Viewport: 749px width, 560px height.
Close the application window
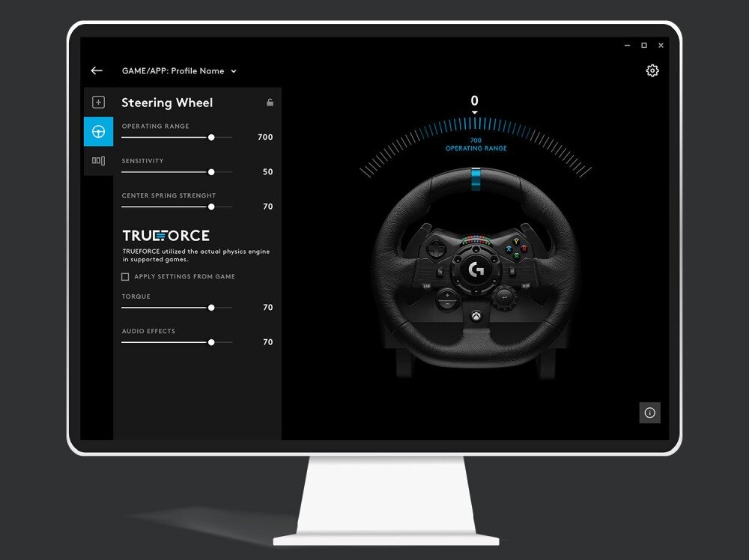click(x=661, y=46)
